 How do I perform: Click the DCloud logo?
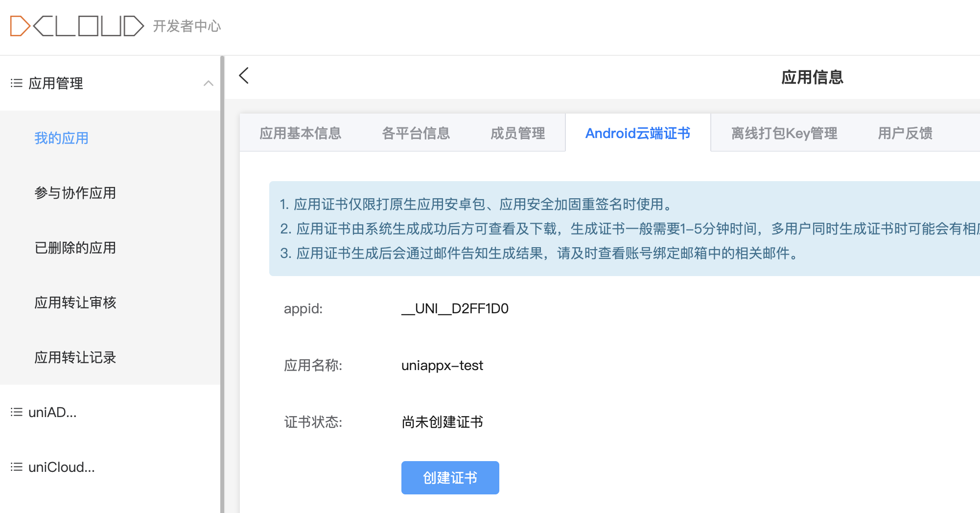pos(77,26)
